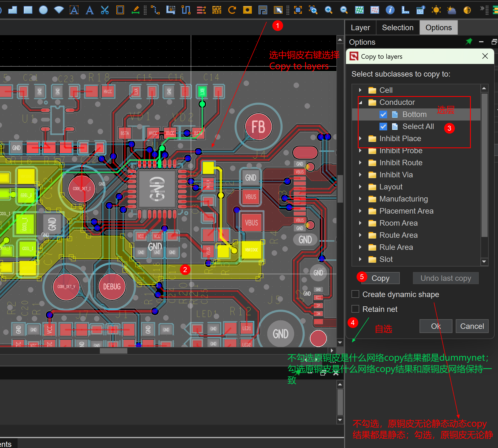498x448 pixels.
Task: Uncheck the Select All checkbox
Action: (x=383, y=127)
